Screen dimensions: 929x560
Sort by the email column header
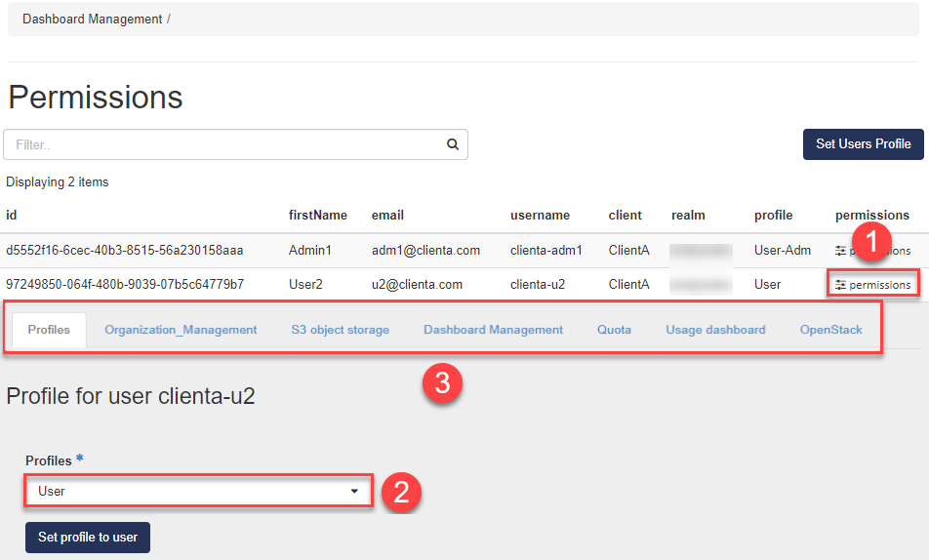387,215
